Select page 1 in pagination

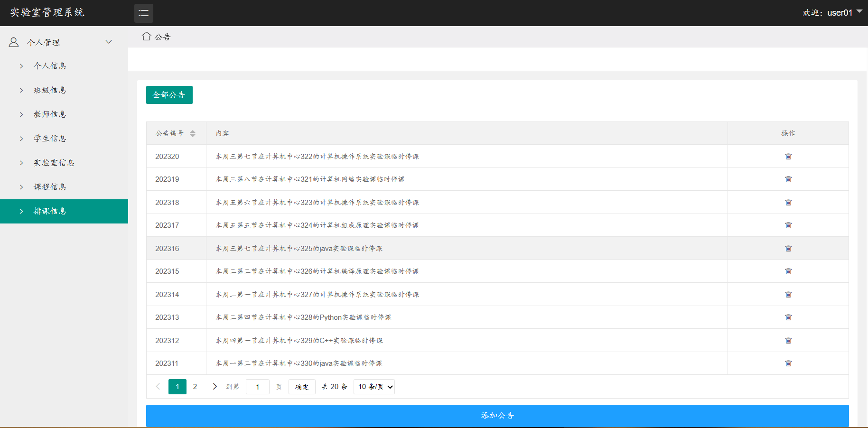point(177,387)
